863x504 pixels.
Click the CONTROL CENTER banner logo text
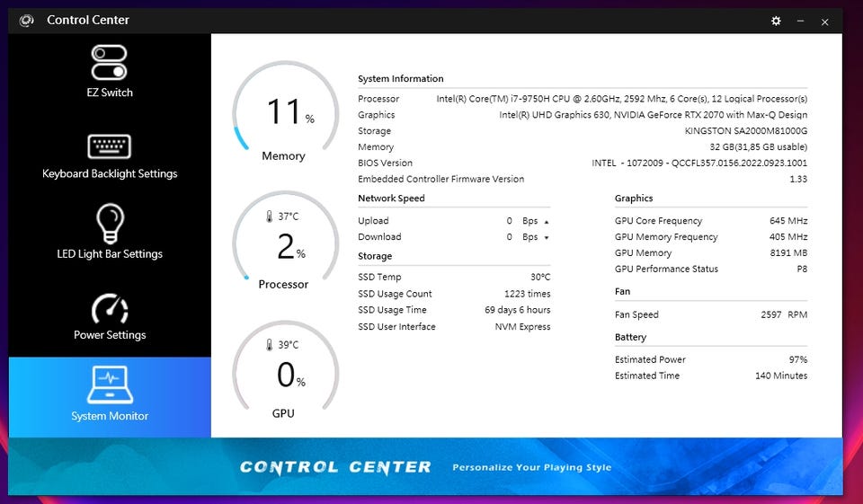[x=335, y=467]
